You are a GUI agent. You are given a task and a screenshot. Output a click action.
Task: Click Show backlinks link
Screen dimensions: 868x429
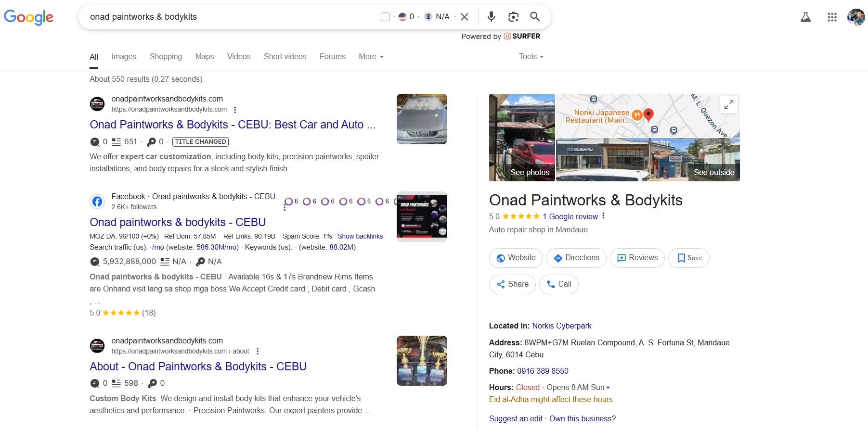[360, 236]
